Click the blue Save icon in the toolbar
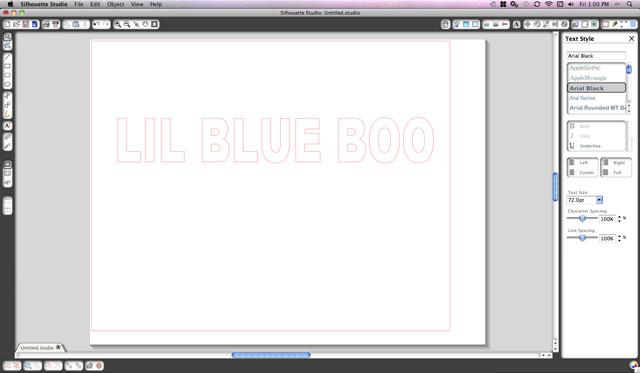 [x=35, y=24]
